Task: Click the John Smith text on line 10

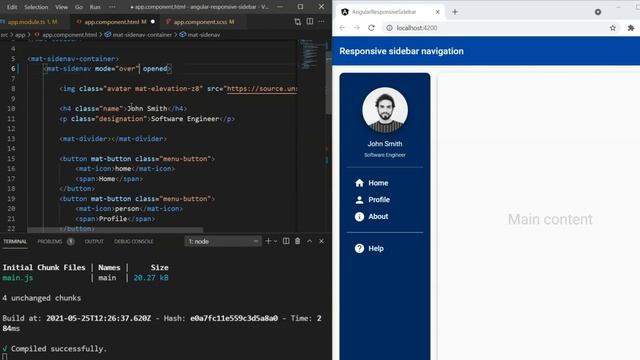Action: (147, 109)
